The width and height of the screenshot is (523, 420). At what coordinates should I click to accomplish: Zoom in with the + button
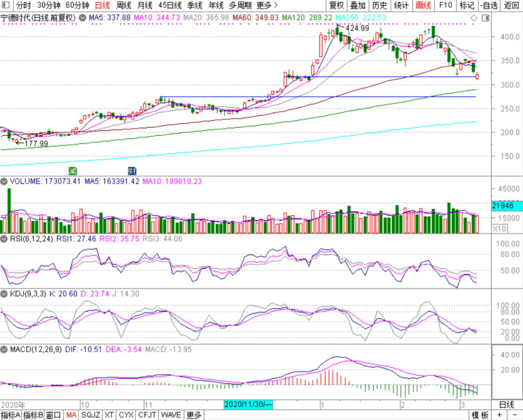(x=499, y=415)
